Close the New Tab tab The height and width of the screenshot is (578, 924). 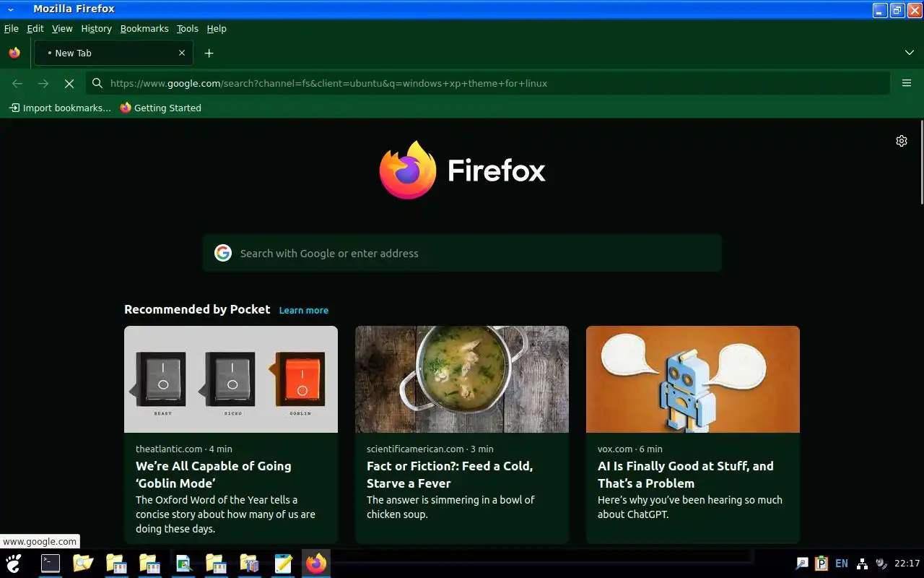click(x=182, y=53)
